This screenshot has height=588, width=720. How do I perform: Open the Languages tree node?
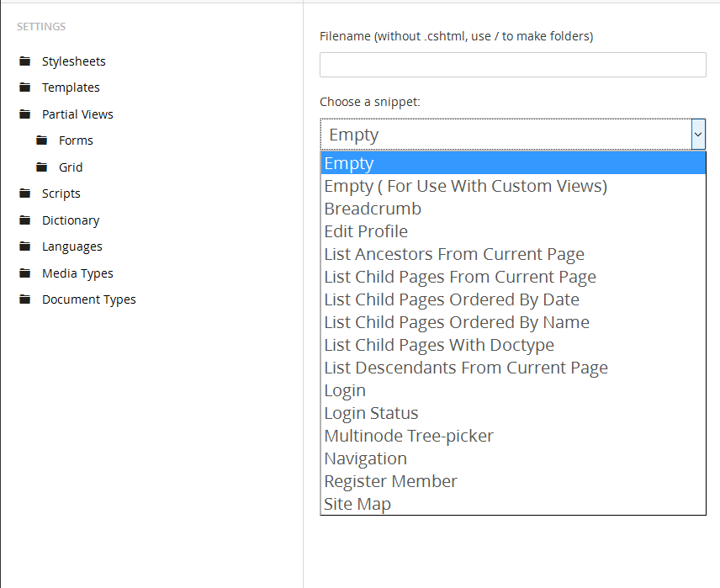pos(71,246)
